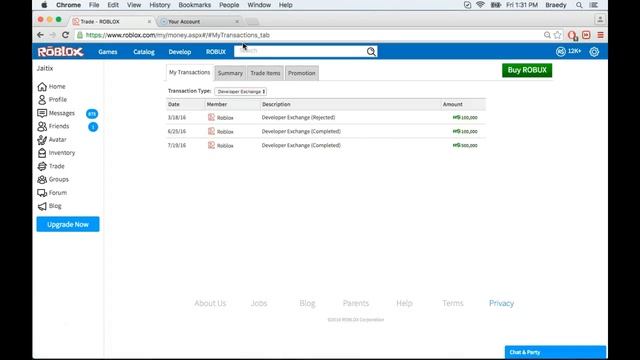Open the Chrome History menu

[x=160, y=5]
